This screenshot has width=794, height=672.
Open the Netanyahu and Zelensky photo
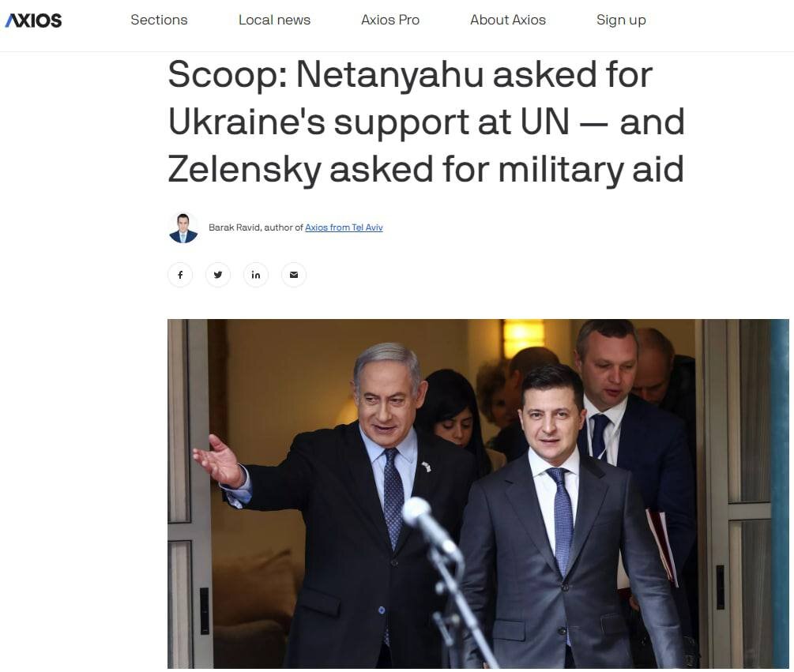pyautogui.click(x=478, y=494)
